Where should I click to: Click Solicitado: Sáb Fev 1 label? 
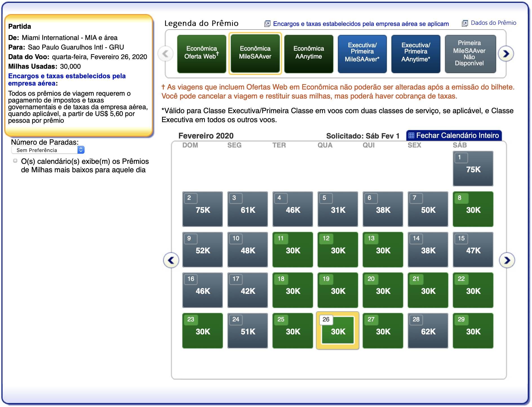(363, 136)
